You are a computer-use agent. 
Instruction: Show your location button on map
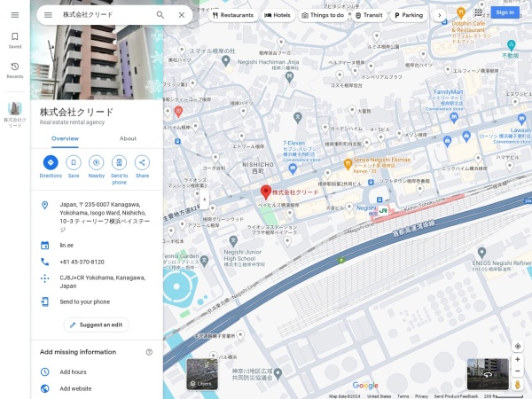[x=518, y=346]
